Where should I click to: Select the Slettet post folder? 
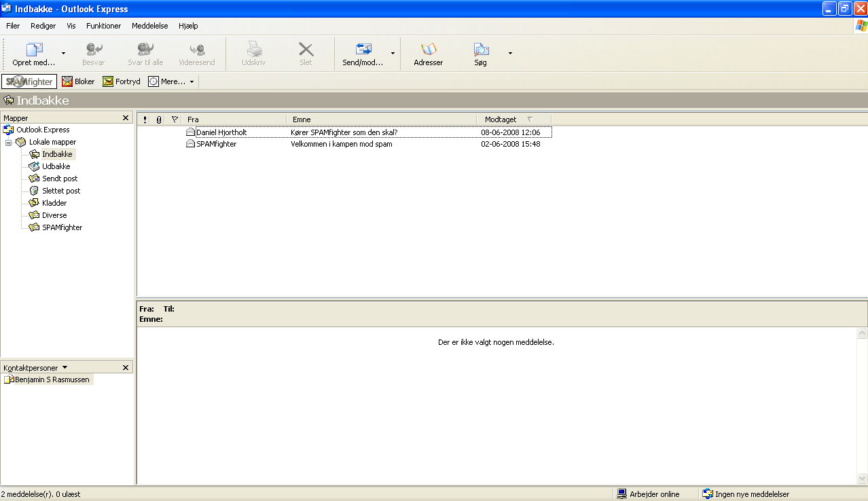(x=61, y=191)
